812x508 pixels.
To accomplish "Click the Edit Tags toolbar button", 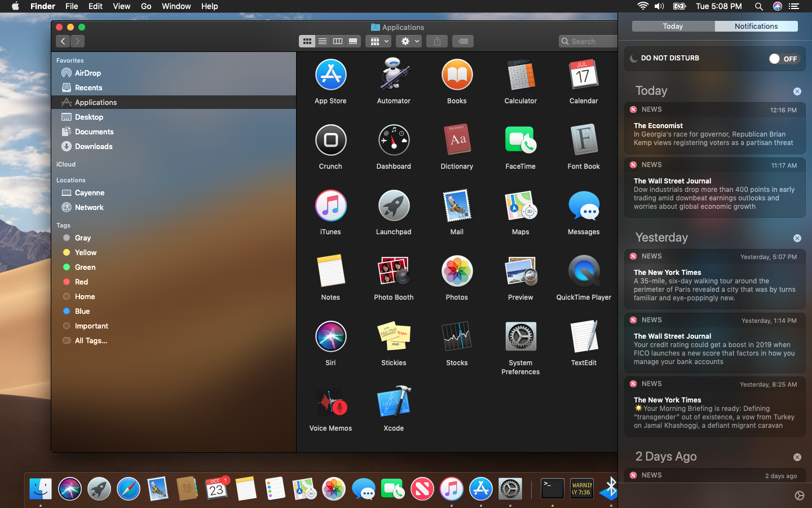I will point(463,41).
